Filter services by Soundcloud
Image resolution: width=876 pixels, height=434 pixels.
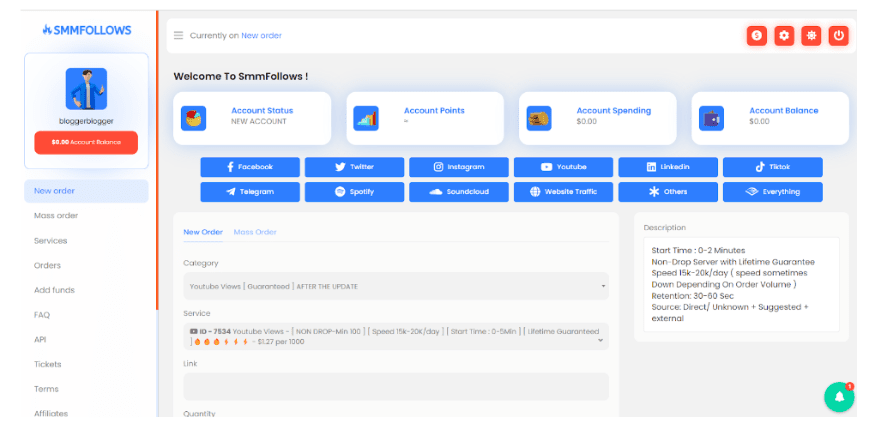coord(459,192)
